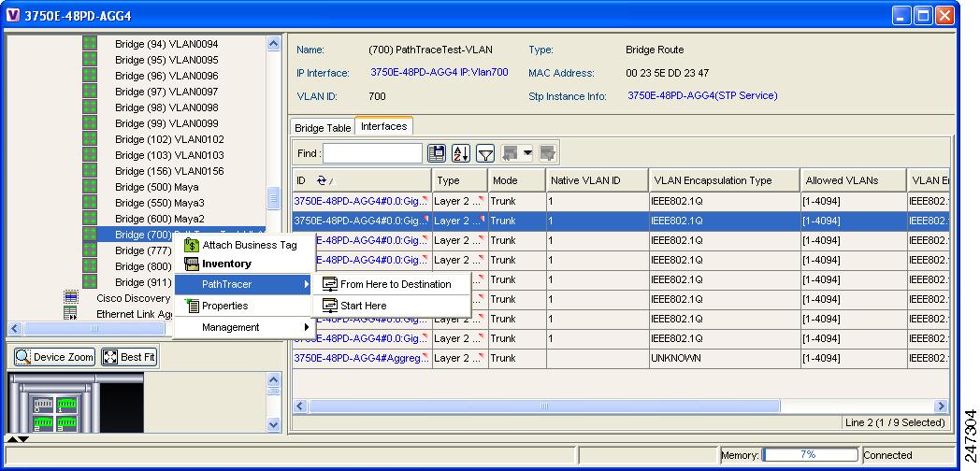Click the tree horizontal scrollbar left arrow

[15, 328]
